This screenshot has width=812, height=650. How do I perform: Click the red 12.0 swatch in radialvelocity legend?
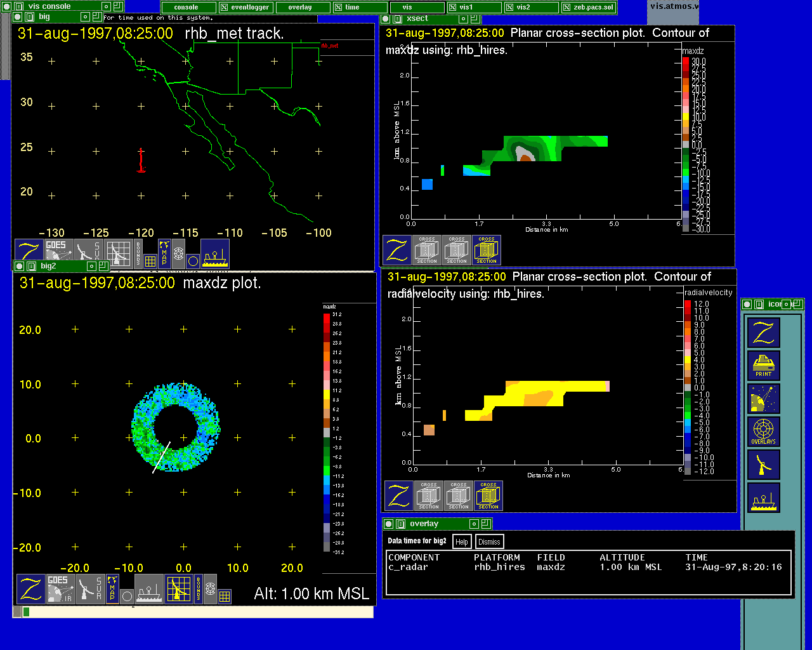688,304
